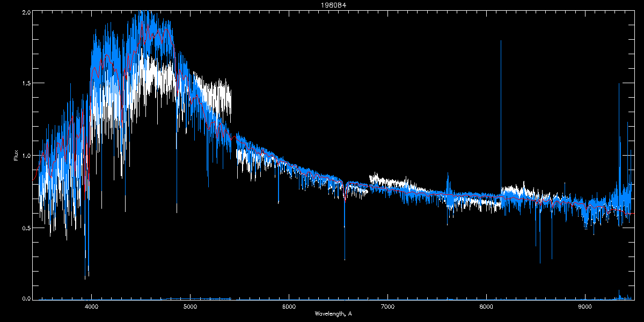
Task: Click the Flux y-axis label
Action: [16, 155]
